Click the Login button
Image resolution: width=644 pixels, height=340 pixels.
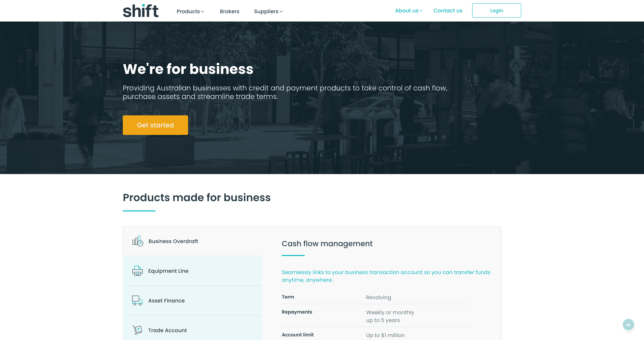click(x=496, y=11)
